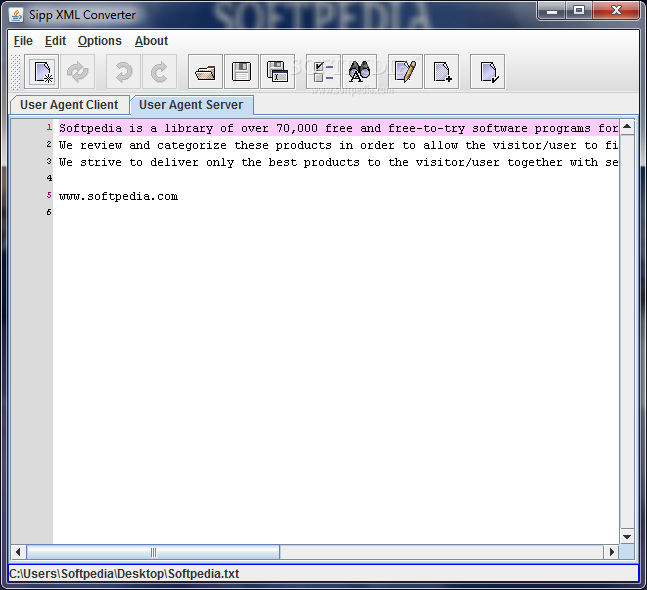Open the File menu
Viewport: 647px width, 590px height.
[23, 41]
